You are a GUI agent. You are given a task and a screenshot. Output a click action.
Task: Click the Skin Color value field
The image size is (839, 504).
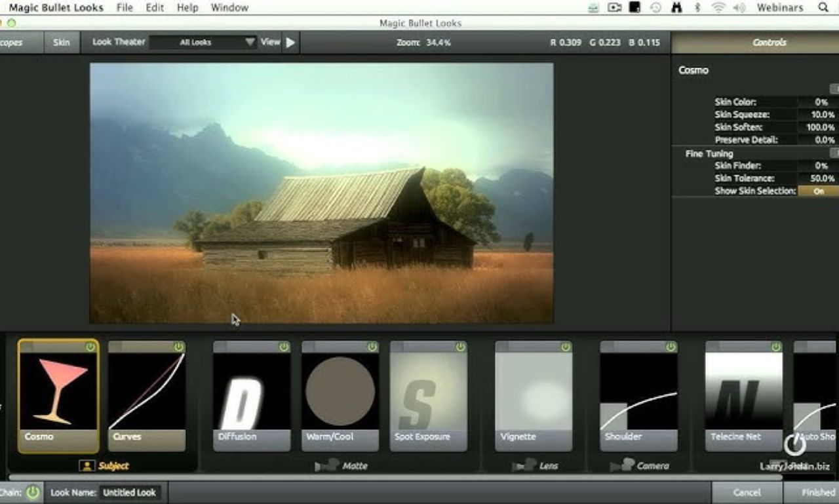[817, 102]
